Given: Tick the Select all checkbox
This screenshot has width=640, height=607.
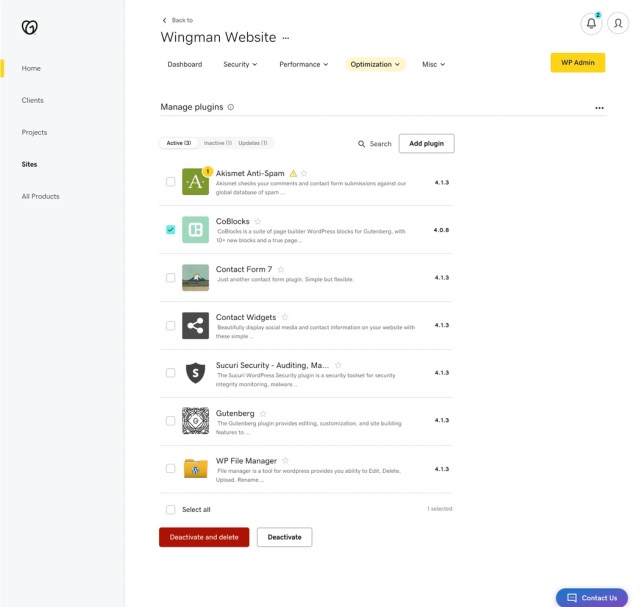Looking at the screenshot, I should [x=171, y=509].
